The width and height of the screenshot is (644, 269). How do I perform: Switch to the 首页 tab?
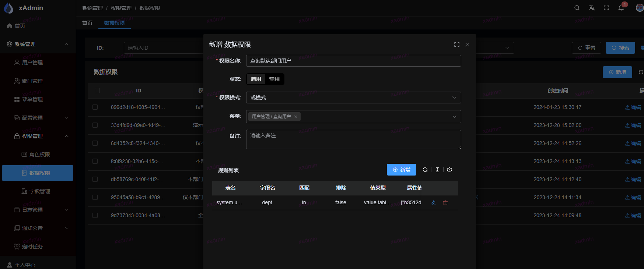[x=87, y=23]
